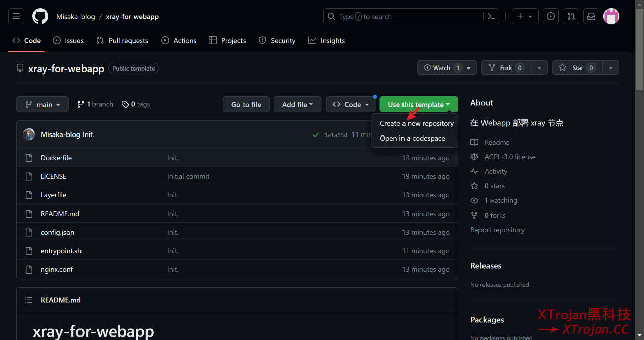Switch to the Issues tab
Image resolution: width=644 pixels, height=340 pixels.
68,40
